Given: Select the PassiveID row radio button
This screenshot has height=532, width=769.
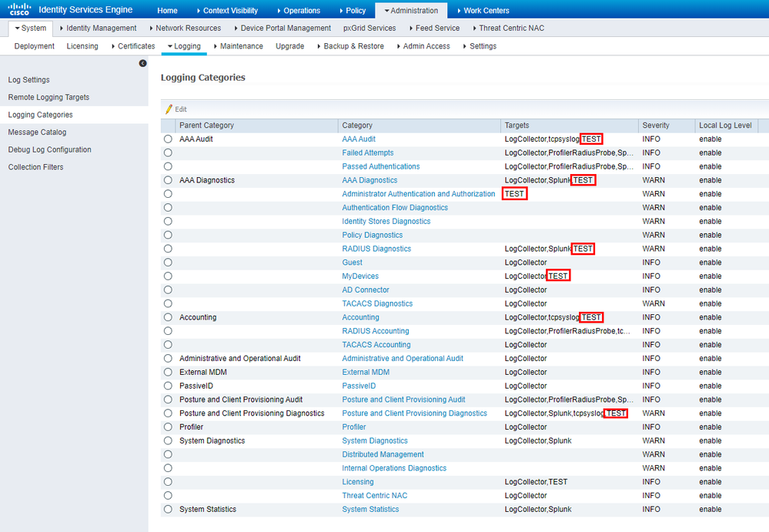Looking at the screenshot, I should 169,386.
